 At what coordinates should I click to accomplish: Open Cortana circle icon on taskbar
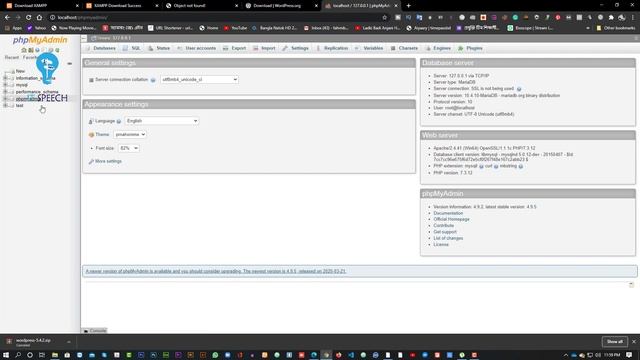pos(30,355)
